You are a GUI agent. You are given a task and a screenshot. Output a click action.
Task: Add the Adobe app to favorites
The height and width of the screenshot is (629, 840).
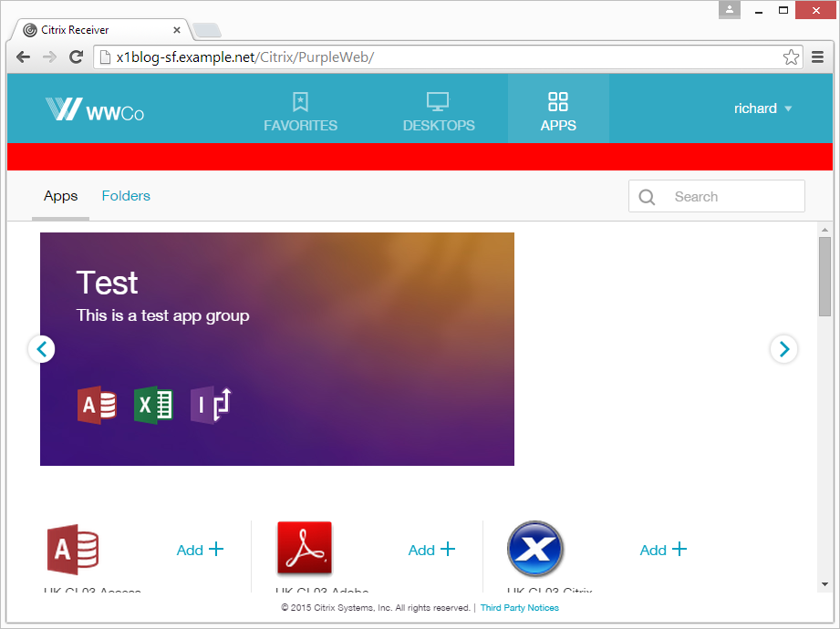431,550
